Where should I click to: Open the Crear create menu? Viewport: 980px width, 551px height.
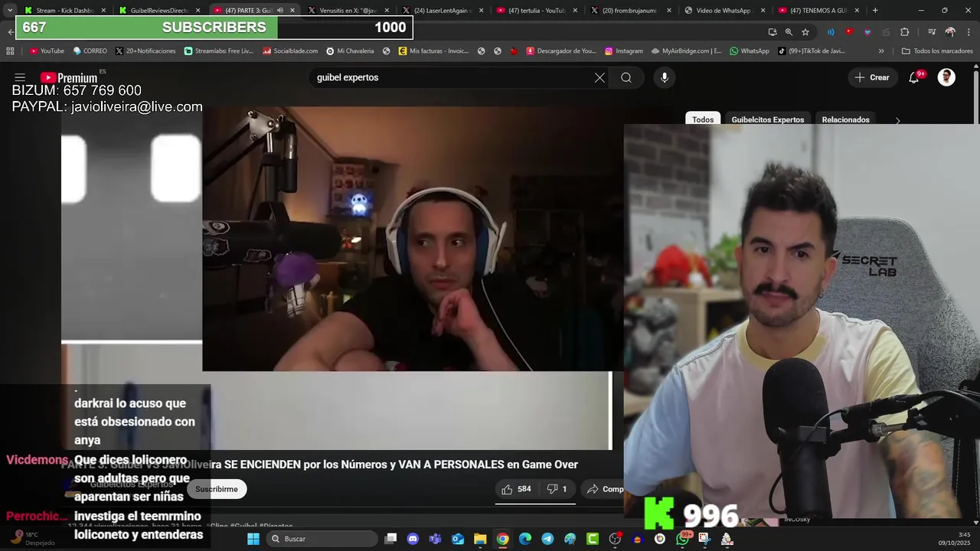[x=872, y=77]
